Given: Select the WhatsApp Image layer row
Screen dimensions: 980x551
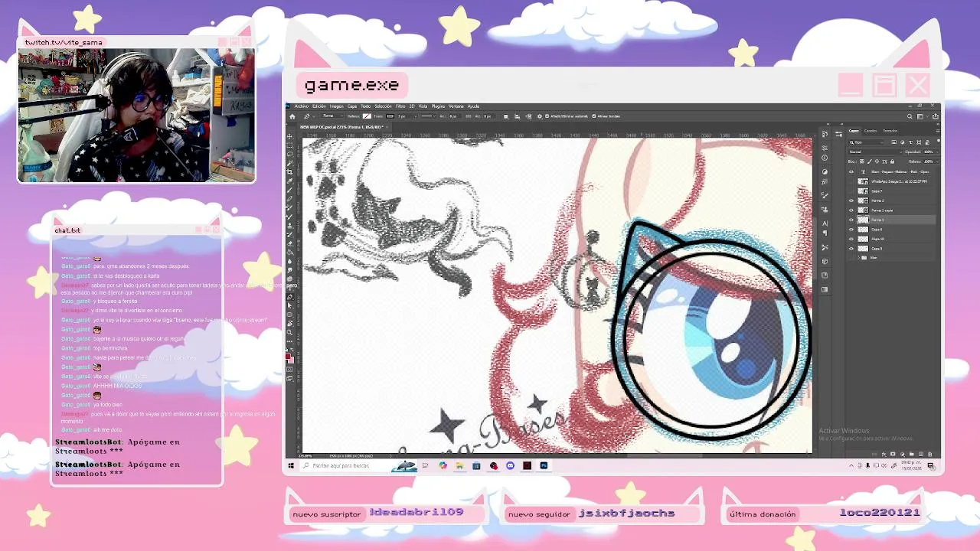Looking at the screenshot, I should tap(892, 181).
